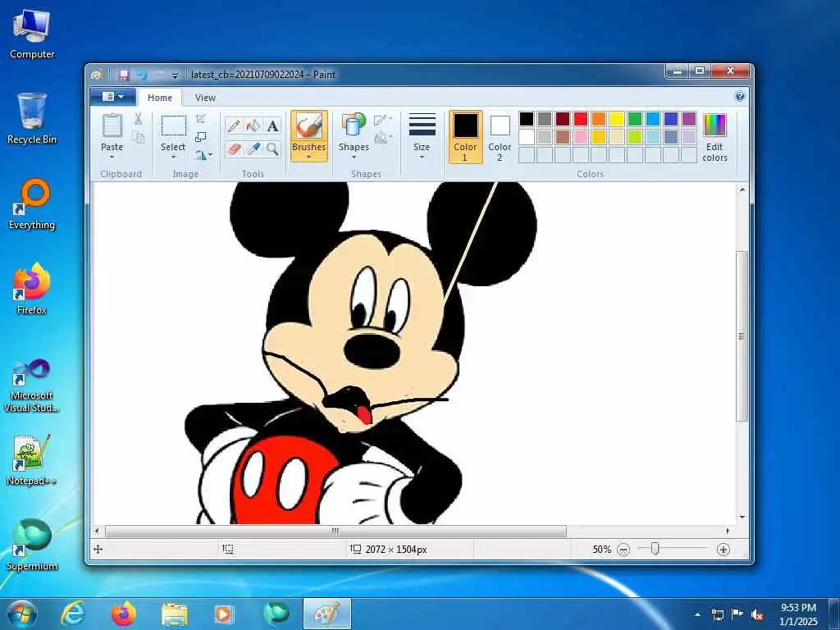Open Windows Explorer folder from taskbar
Viewport: 840px width, 630px height.
[175, 614]
